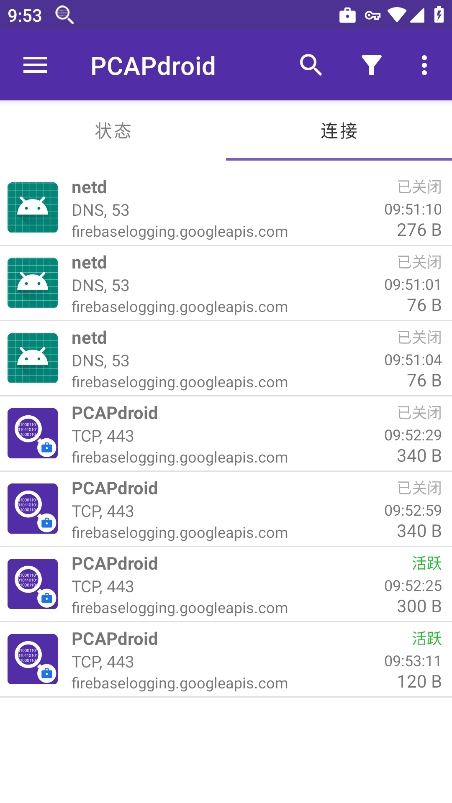
Task: Open active PCAPdroid connection with 300 B
Action: click(x=226, y=584)
